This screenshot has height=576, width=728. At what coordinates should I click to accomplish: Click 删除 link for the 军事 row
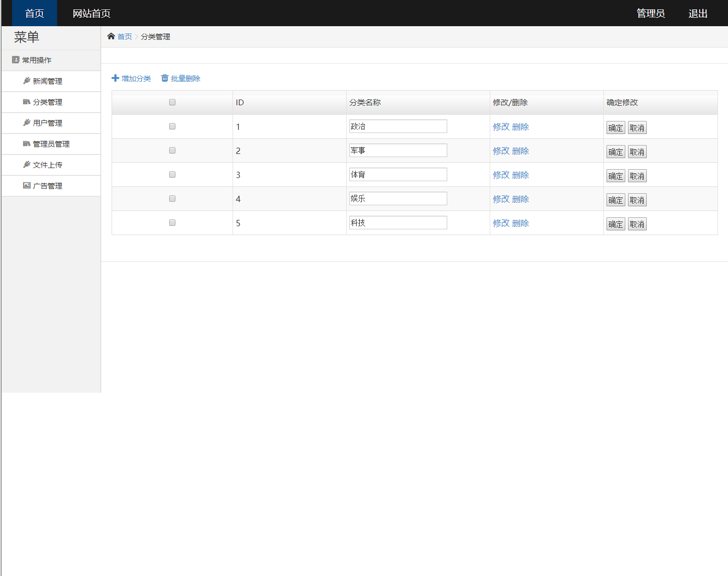click(x=520, y=151)
